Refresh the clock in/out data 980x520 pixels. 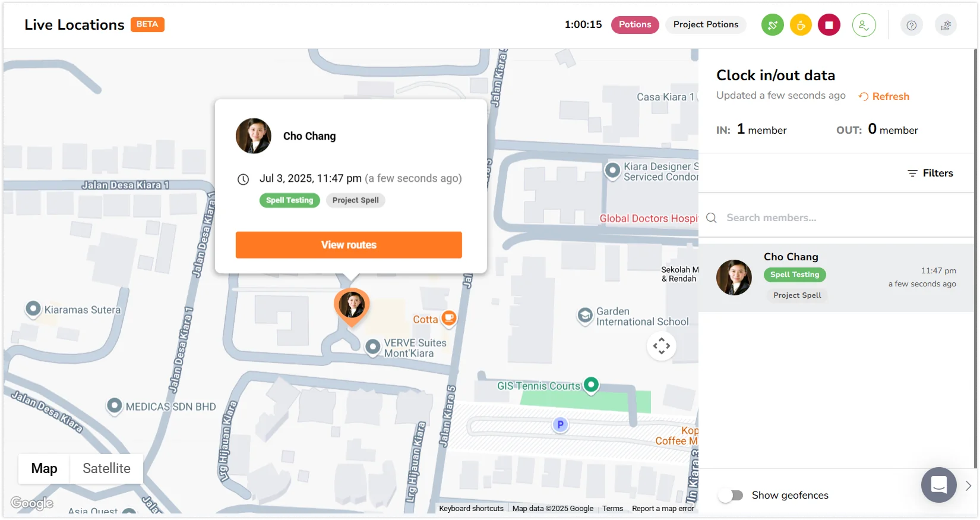point(884,96)
